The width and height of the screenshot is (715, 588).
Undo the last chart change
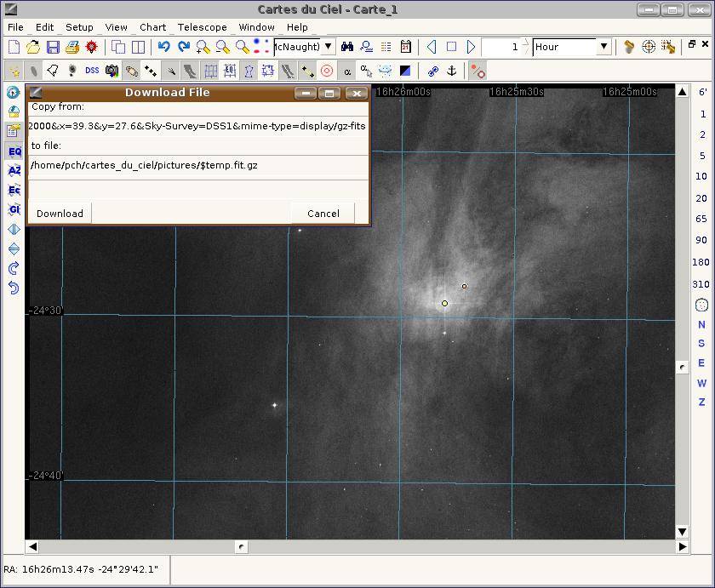point(163,47)
